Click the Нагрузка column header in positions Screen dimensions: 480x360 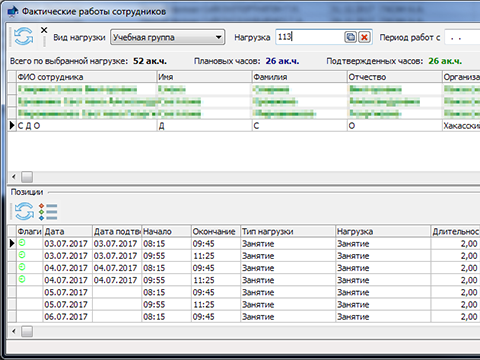(x=383, y=231)
